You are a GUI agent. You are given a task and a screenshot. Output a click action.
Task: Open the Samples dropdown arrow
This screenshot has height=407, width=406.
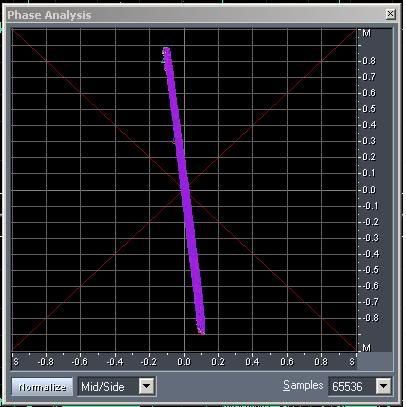(x=383, y=386)
